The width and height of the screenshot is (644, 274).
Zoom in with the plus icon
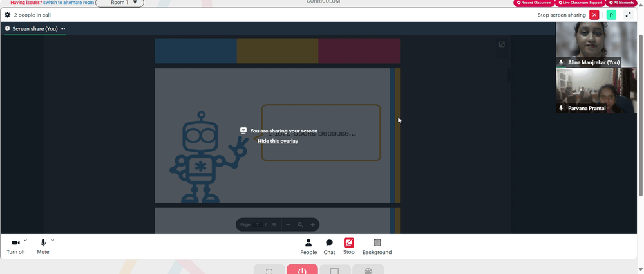[x=312, y=224]
